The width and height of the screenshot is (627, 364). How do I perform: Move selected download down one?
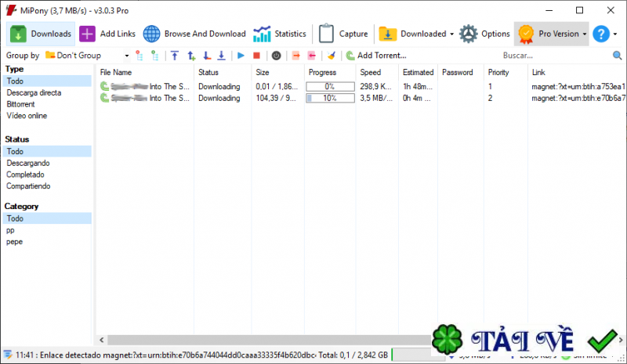coord(206,56)
